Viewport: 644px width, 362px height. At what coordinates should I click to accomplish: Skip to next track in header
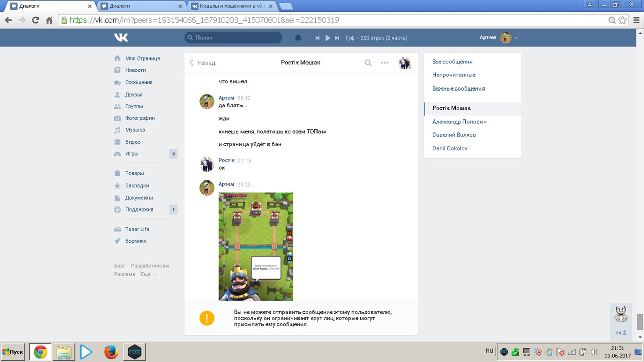tap(337, 38)
